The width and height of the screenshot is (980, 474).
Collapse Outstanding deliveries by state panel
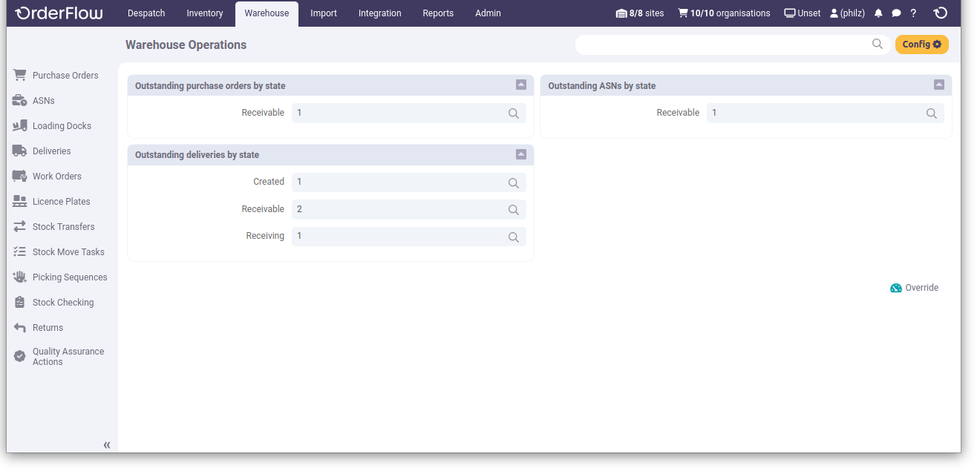(x=521, y=154)
